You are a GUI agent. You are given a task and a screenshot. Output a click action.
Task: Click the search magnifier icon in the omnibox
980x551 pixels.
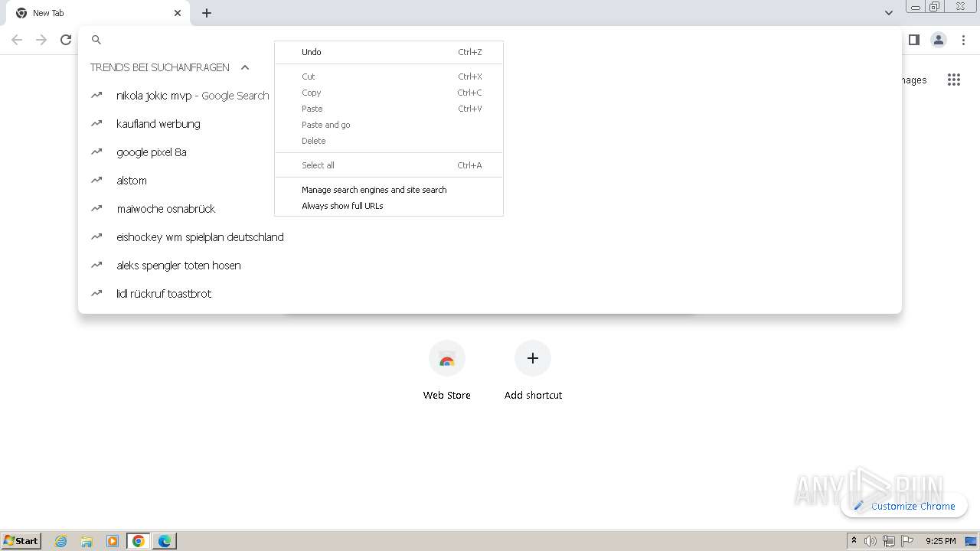(96, 40)
